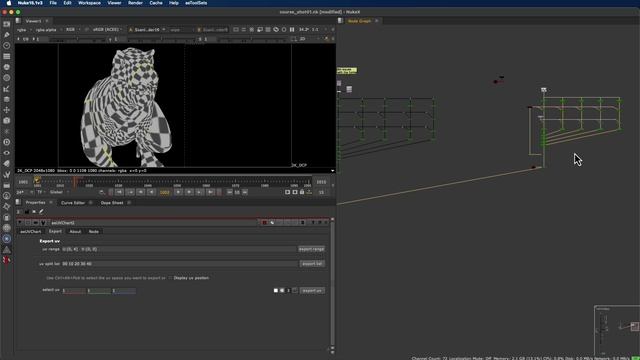Image resolution: width=640 pixels, height=360 pixels.
Task: Click the red icon in aeUVChart1 header
Action: click(x=264, y=223)
